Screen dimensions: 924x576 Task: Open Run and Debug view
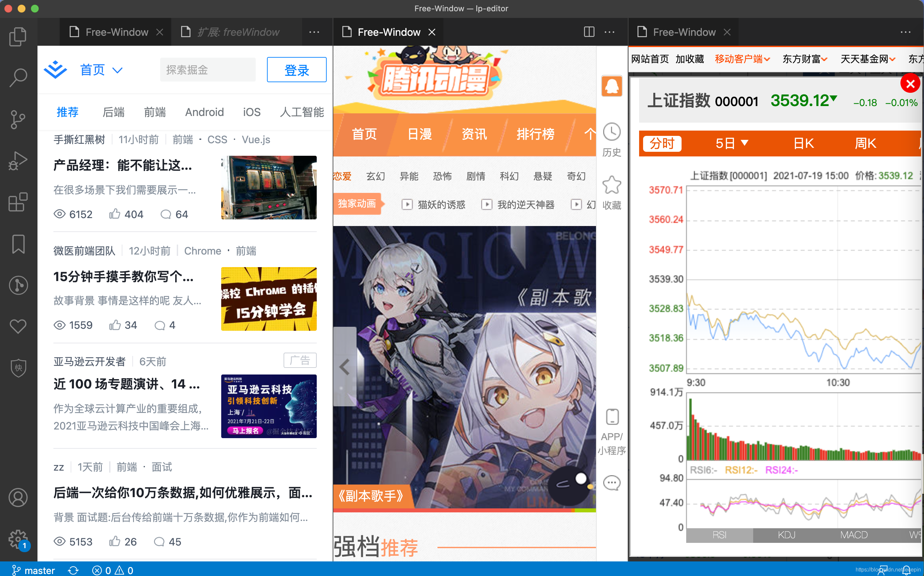point(18,160)
